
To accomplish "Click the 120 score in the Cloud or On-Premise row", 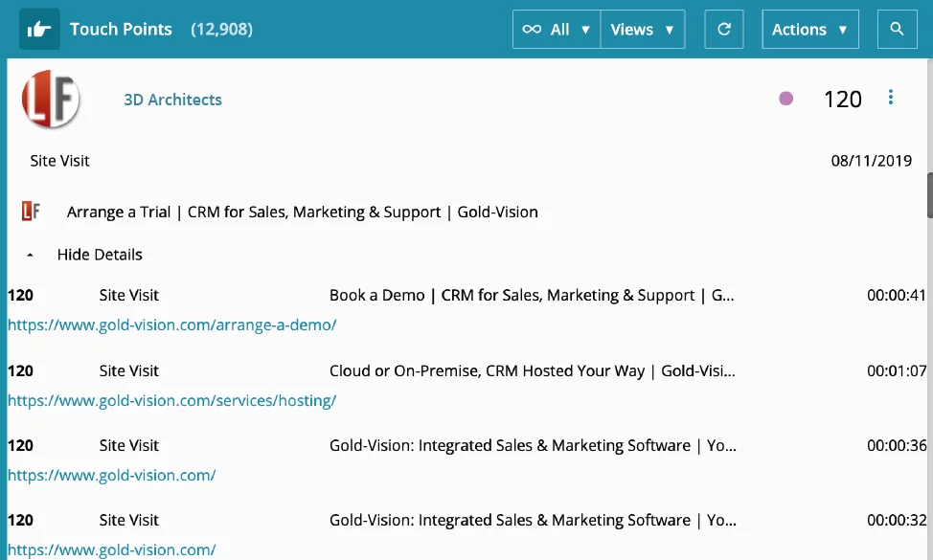I will (20, 371).
